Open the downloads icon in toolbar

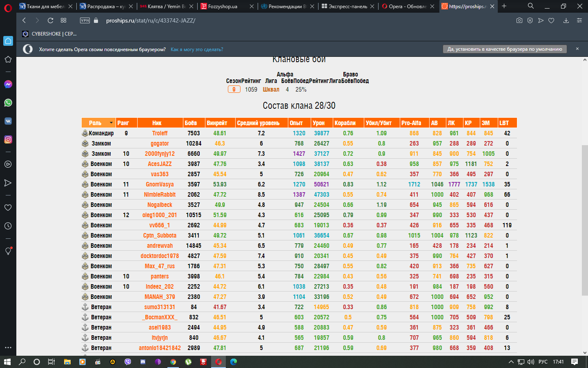566,20
